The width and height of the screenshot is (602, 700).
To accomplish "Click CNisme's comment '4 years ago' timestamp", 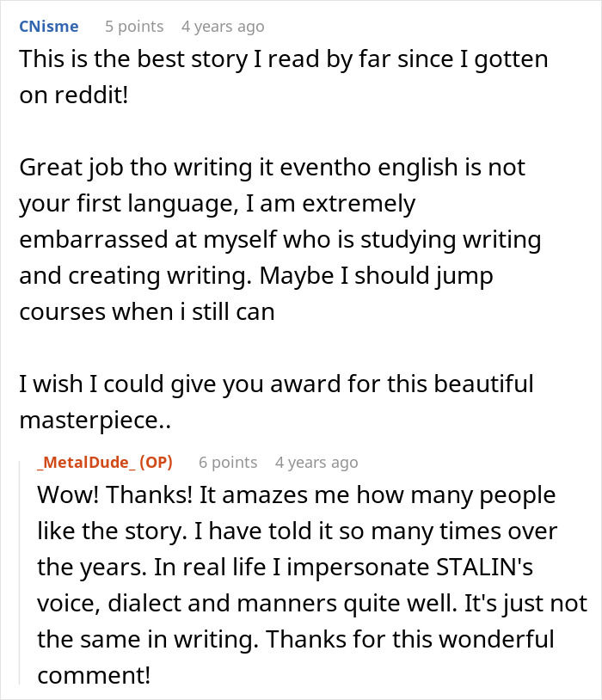I will tap(223, 27).
